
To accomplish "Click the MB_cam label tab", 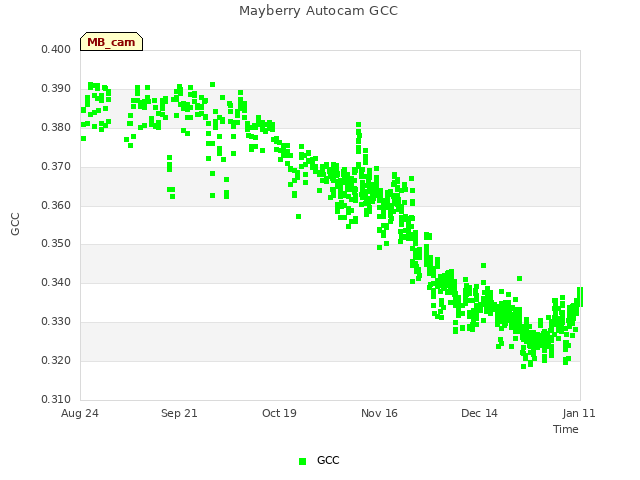I will (x=111, y=42).
